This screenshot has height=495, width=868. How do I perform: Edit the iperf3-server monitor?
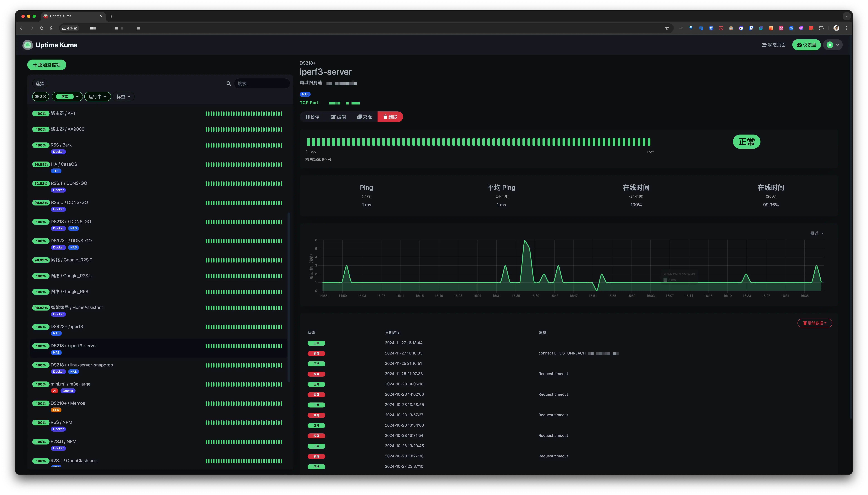[338, 117]
